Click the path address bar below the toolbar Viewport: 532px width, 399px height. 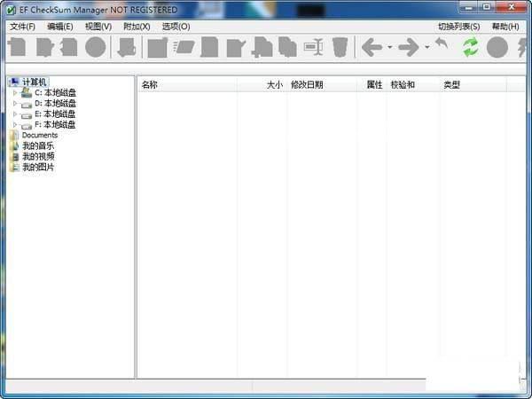[266, 69]
